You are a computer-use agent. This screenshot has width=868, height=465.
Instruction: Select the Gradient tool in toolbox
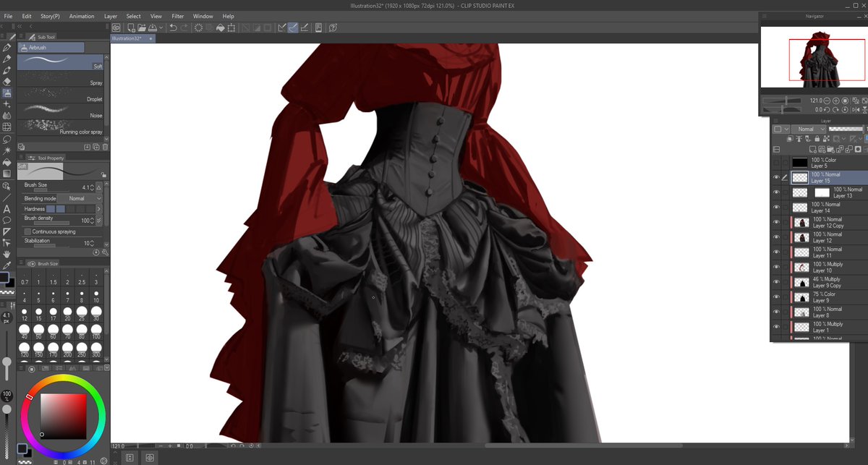(7, 174)
